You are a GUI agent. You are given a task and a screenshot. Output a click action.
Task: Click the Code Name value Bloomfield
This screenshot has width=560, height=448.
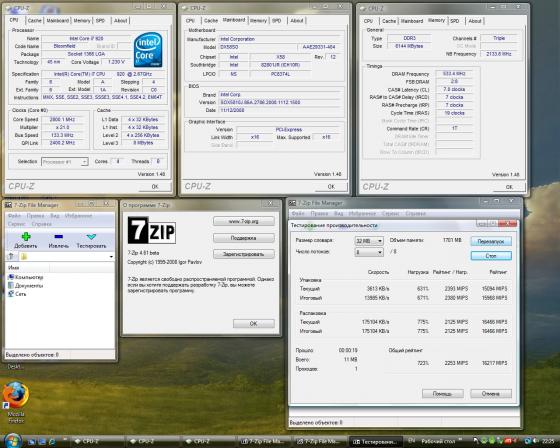[x=64, y=46]
